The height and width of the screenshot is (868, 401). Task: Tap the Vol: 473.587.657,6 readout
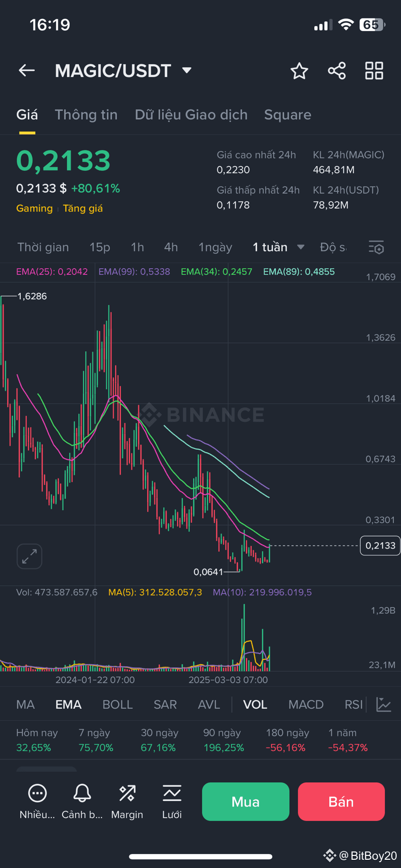click(57, 592)
